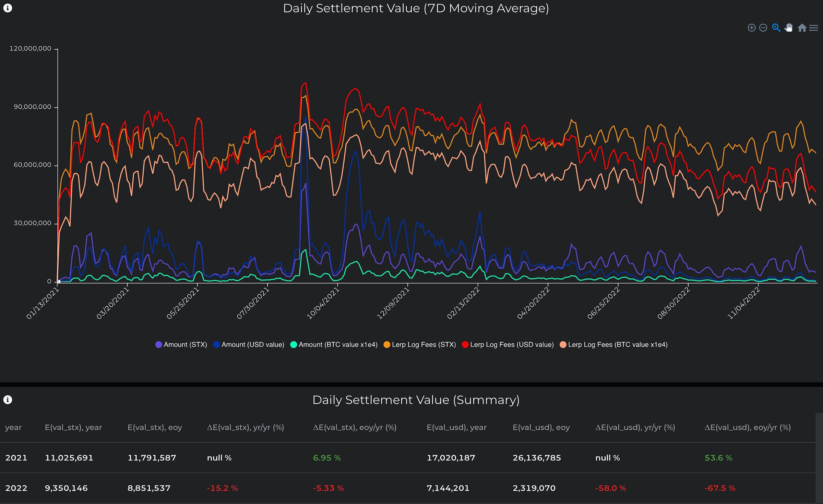The width and height of the screenshot is (823, 504).
Task: Enable the panning hand tool
Action: (x=789, y=28)
